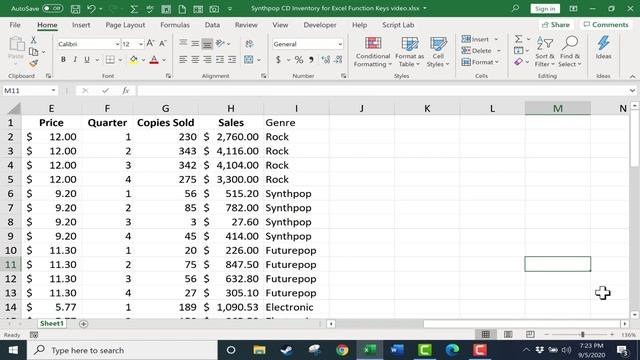Open Cell Styles gallery
Screen dimensions: 640x360
438,52
